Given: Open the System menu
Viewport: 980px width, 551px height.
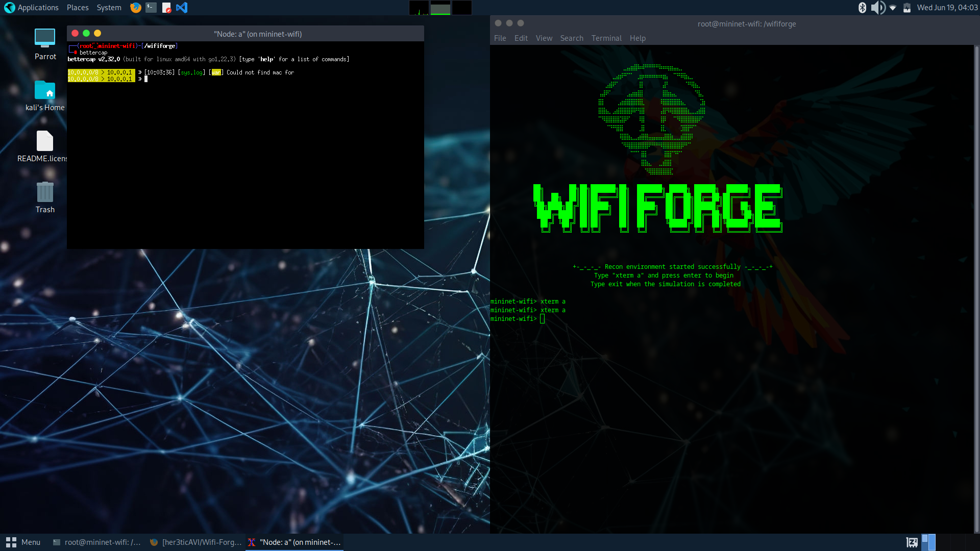Looking at the screenshot, I should click(109, 8).
